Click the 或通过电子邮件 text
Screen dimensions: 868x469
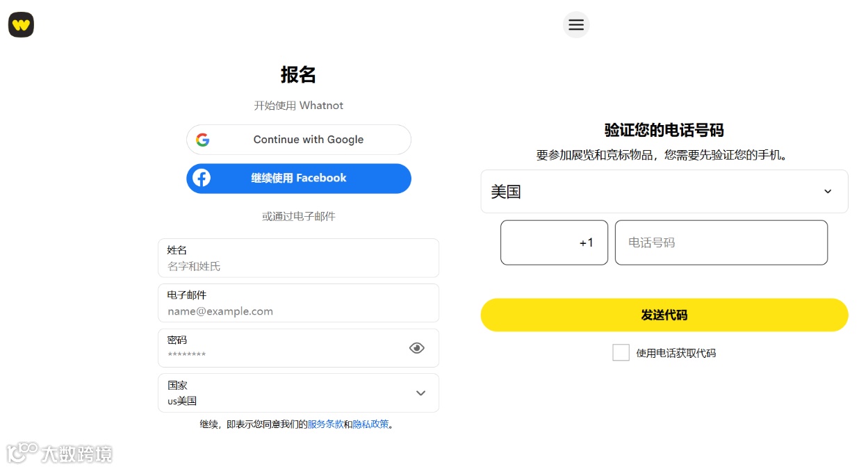(x=299, y=216)
